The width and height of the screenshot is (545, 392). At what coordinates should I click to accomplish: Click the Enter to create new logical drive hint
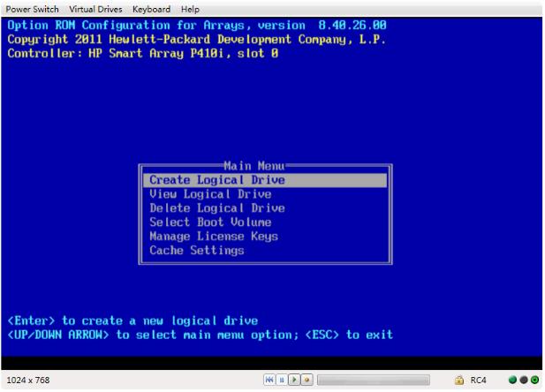click(132, 320)
